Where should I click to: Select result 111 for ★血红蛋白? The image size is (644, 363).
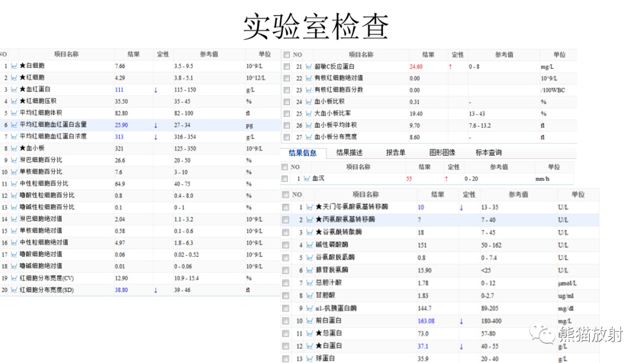119,90
